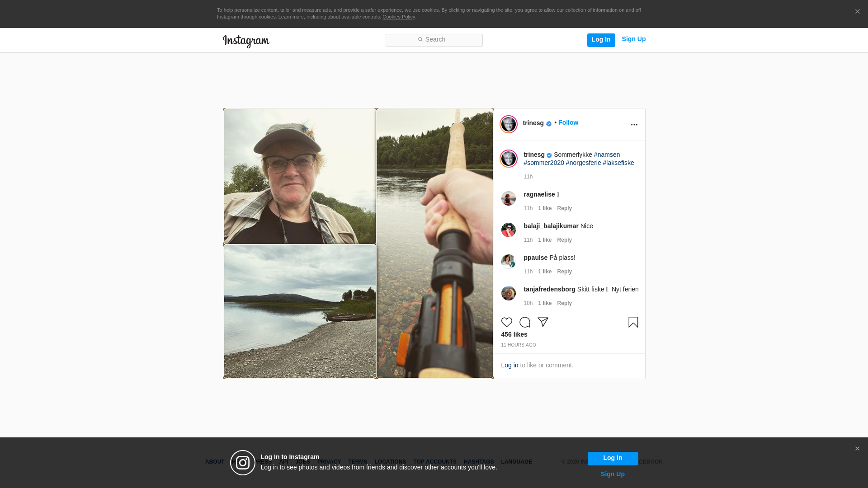Follow the trinesg account
The height and width of the screenshot is (488, 868).
568,123
